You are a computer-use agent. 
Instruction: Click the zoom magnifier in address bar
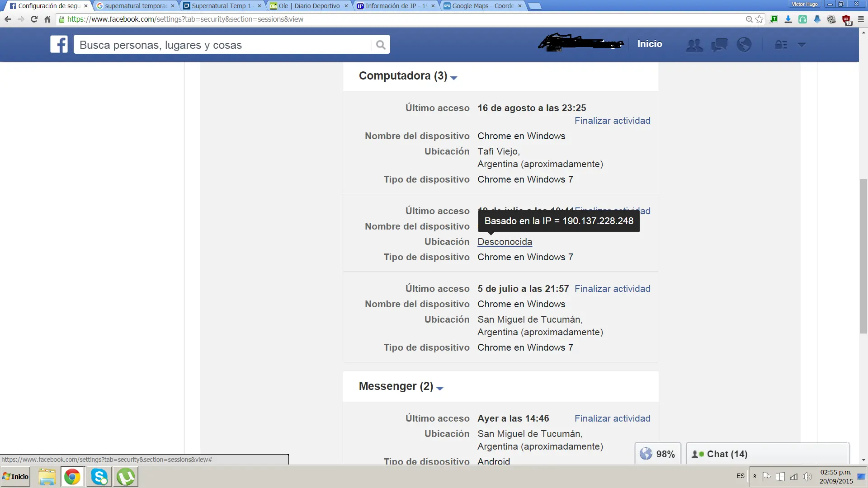pos(749,19)
